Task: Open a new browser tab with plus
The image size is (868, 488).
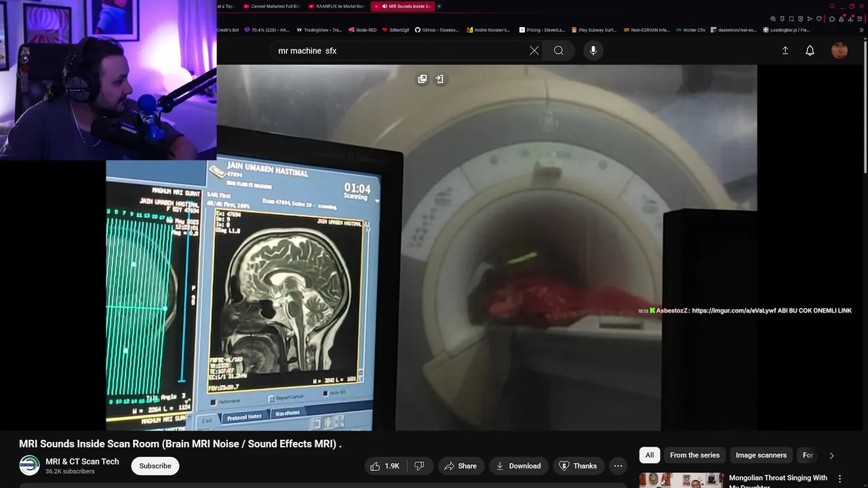Action: pos(439,6)
